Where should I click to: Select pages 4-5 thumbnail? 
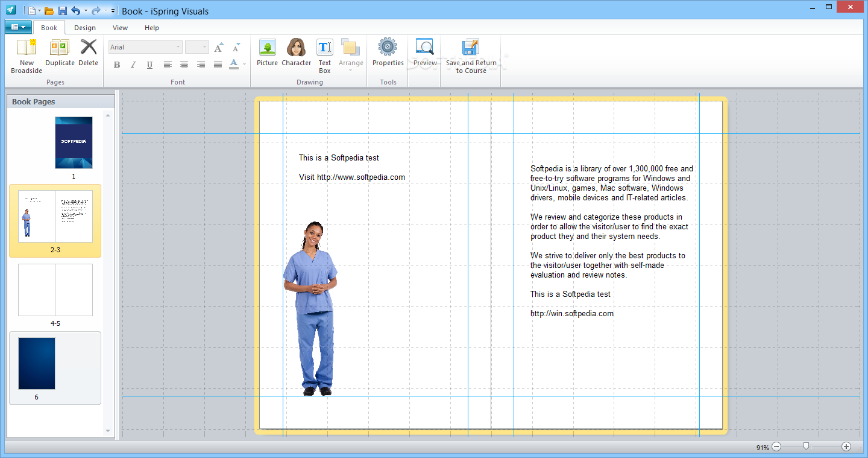pos(55,290)
